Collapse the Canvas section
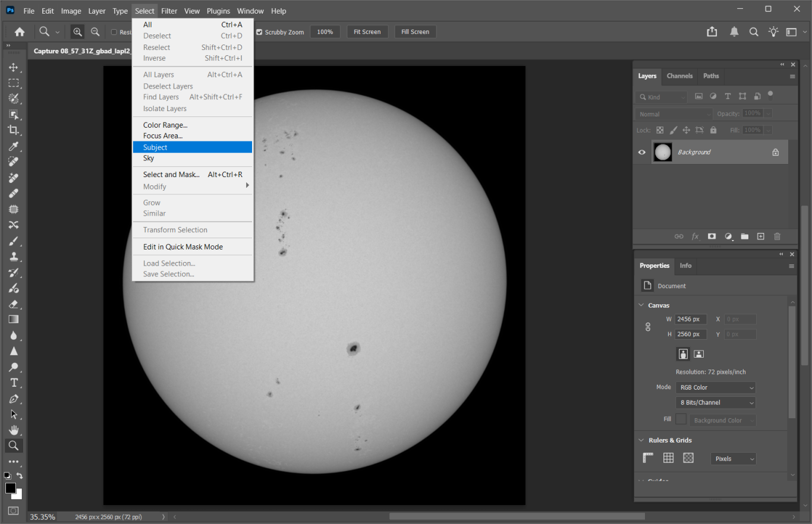 point(641,305)
